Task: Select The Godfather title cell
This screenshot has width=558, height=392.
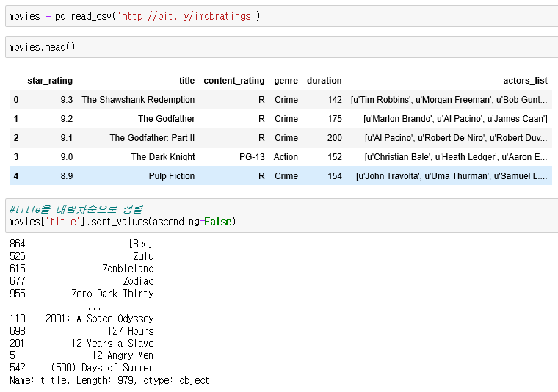Action: click(167, 119)
